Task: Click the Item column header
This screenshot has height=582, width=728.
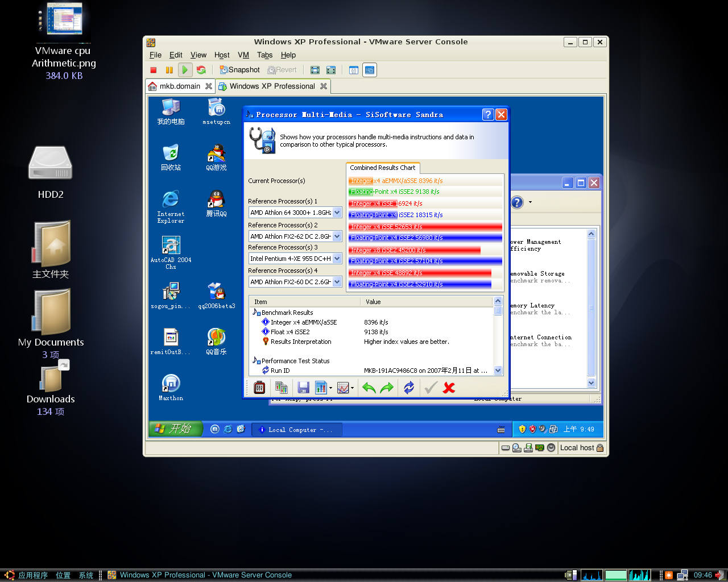Action: point(305,302)
